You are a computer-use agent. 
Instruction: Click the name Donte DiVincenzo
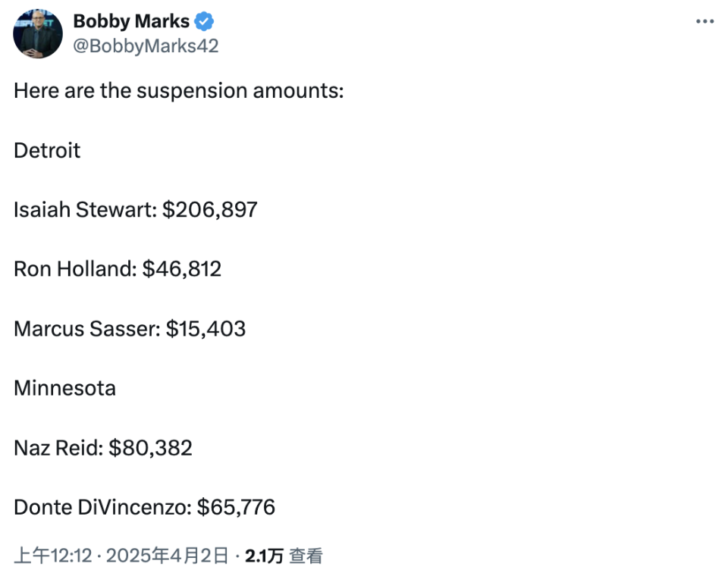pyautogui.click(x=100, y=507)
